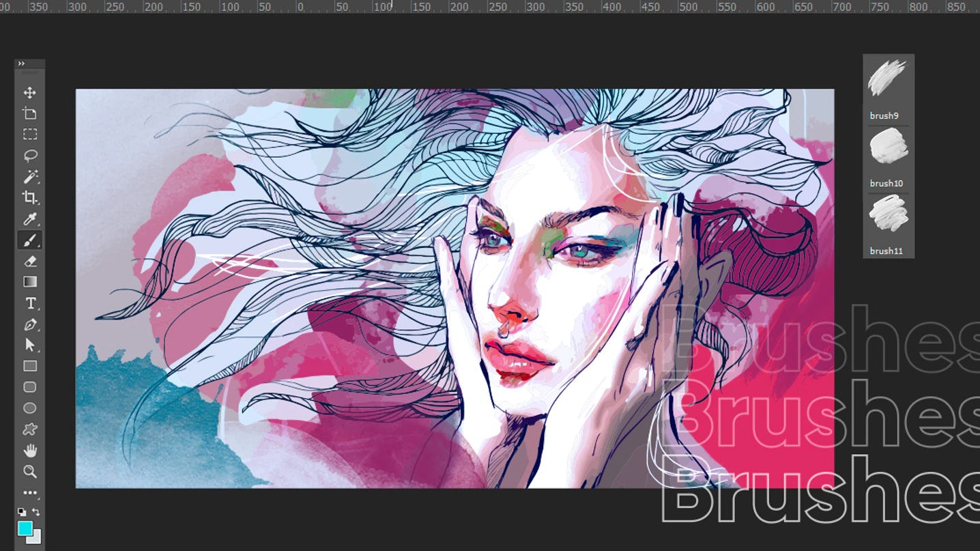Choose the Rectangular Marquee tool
The width and height of the screenshot is (980, 551).
coord(30,135)
